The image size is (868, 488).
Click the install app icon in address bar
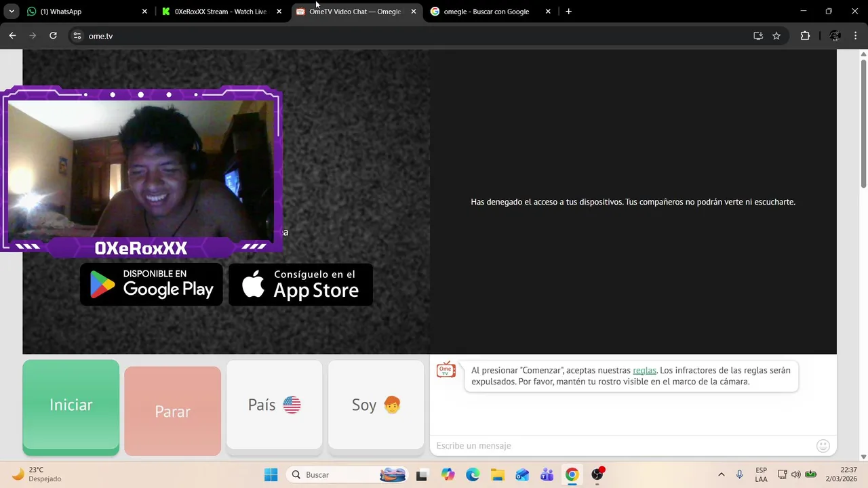click(758, 36)
